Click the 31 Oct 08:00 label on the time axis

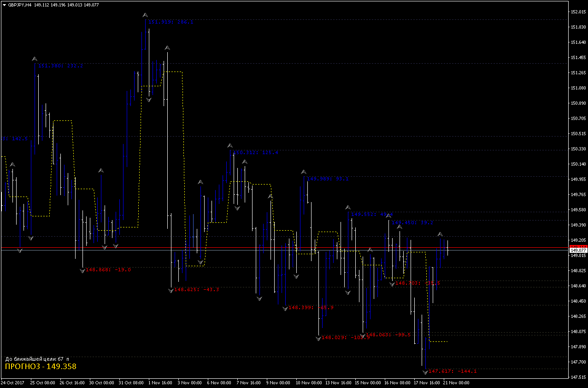click(131, 383)
